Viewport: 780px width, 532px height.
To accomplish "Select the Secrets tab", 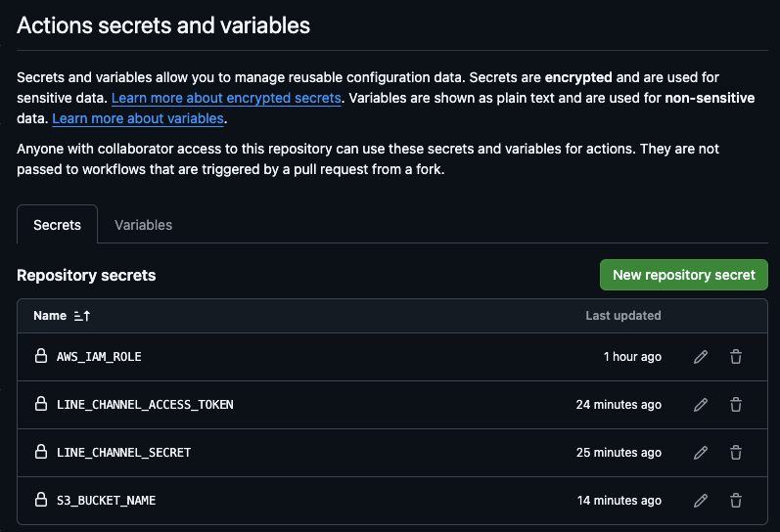I will [57, 225].
